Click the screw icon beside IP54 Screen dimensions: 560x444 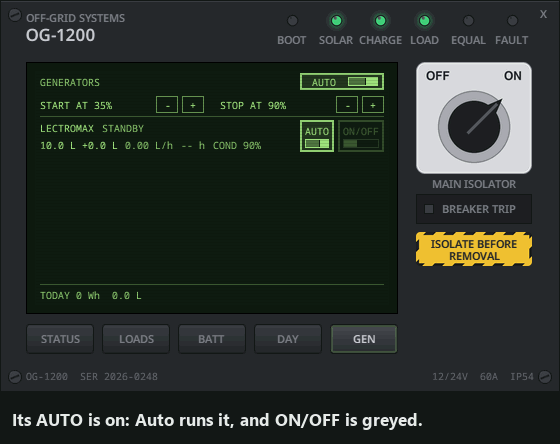545,377
